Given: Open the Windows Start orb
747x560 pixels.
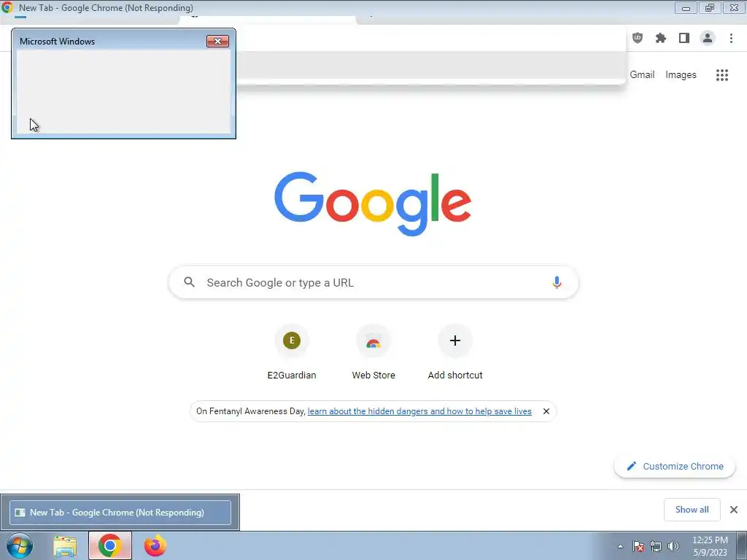Looking at the screenshot, I should 20,545.
